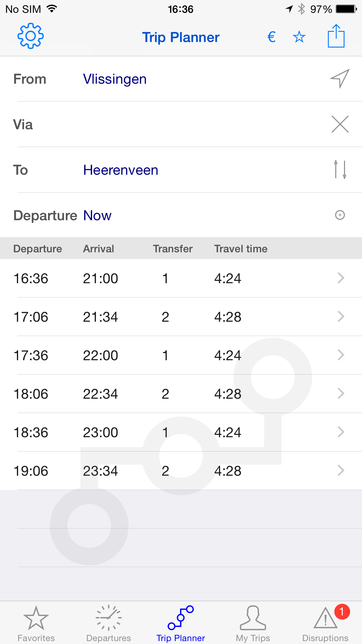Image resolution: width=362 pixels, height=644 pixels.
Task: Toggle the Departure label to arrival mode
Action: point(45,216)
